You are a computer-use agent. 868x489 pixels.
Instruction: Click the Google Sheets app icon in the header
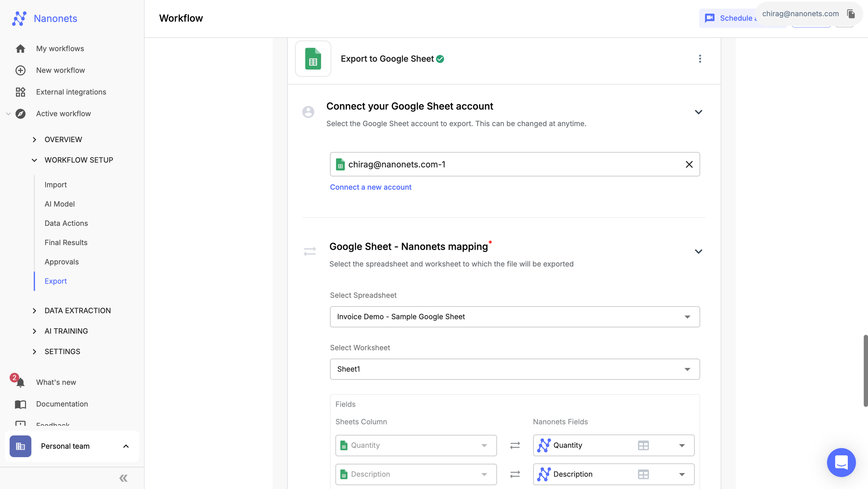coord(313,59)
